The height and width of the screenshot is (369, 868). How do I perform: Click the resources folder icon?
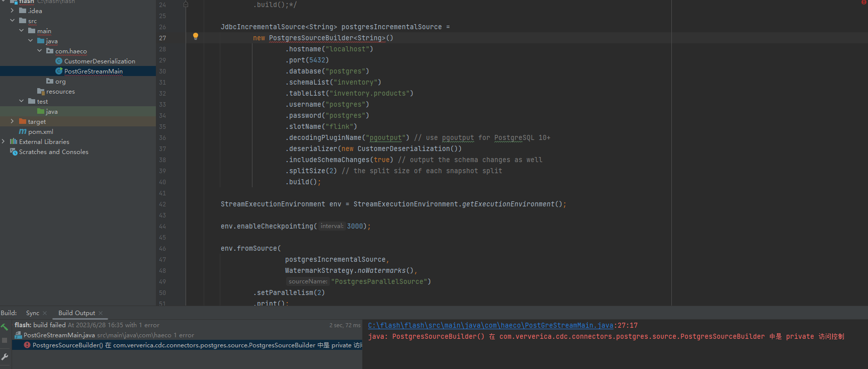(41, 91)
